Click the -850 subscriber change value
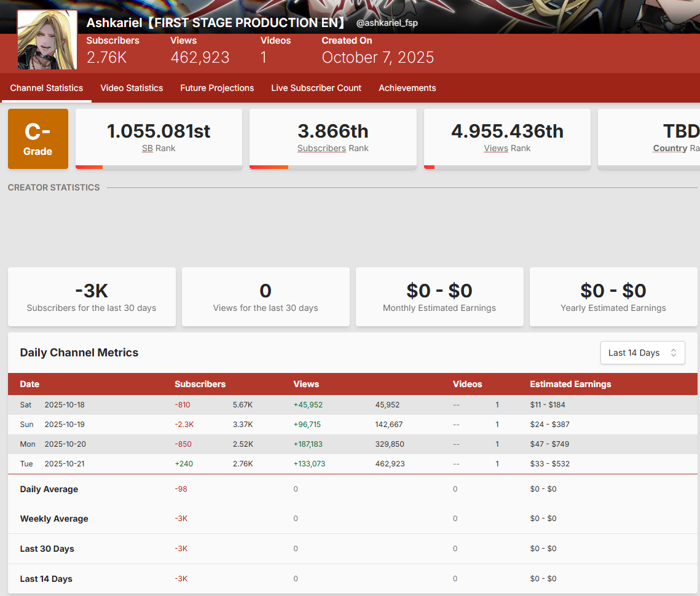 (183, 444)
